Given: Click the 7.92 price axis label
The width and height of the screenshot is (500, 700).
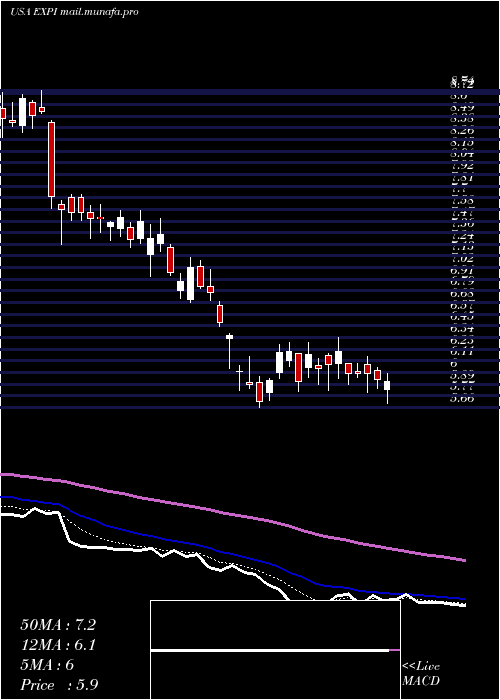Looking at the screenshot, I should [462, 166].
